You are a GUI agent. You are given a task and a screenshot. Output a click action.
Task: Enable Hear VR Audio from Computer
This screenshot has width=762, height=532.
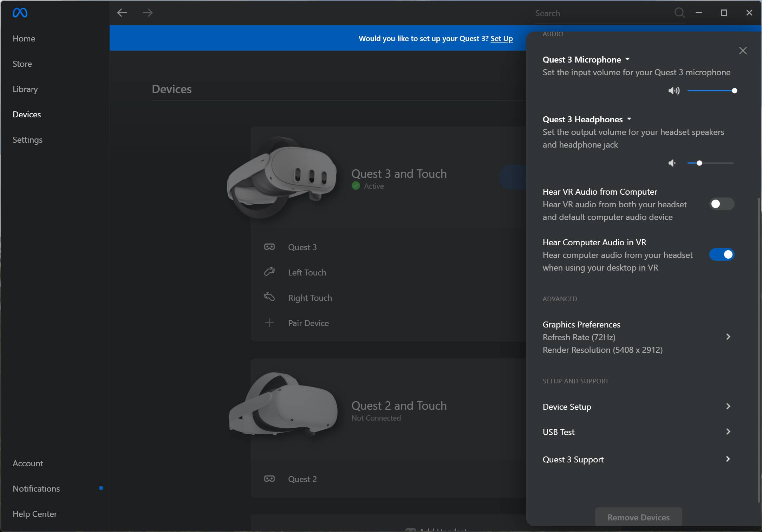(722, 204)
